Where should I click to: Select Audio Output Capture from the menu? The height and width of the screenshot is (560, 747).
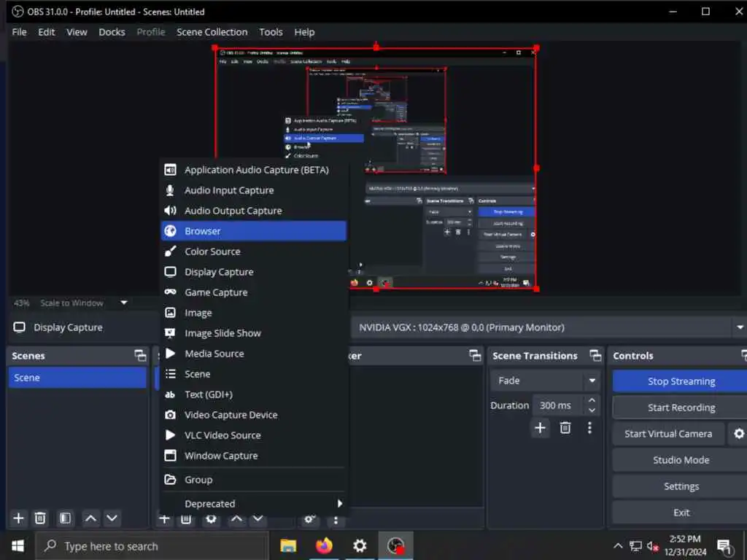tap(253, 211)
